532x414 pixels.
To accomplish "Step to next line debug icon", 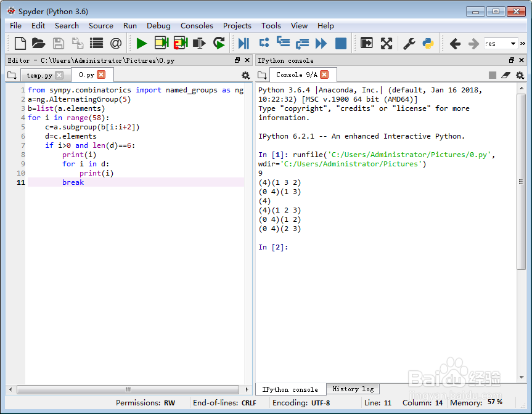I will click(x=264, y=43).
